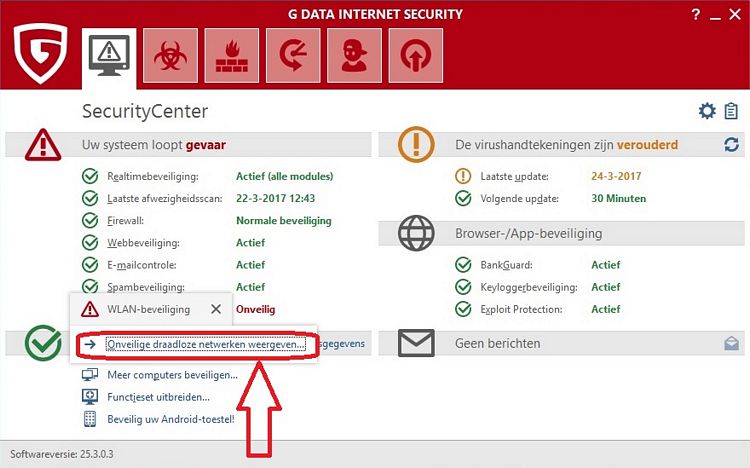Open the message inbox icon next to Geen berichten
This screenshot has width=750, height=468.
[731, 343]
